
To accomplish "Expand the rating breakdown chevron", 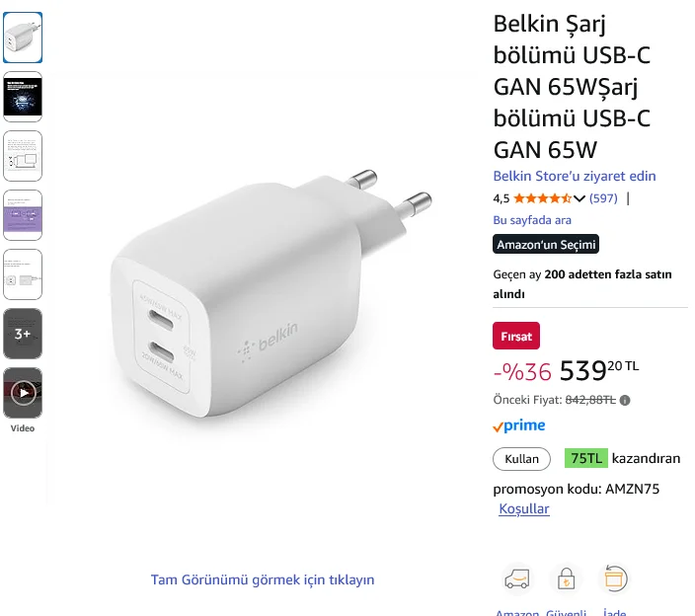I will click(x=579, y=198).
